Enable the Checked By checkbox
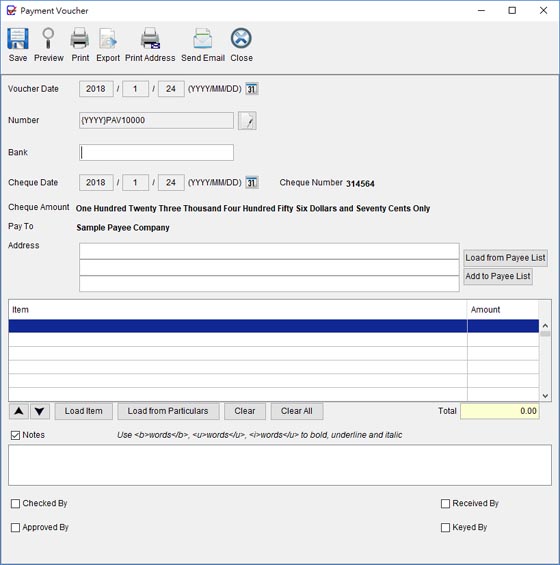This screenshot has width=560, height=565. click(15, 503)
